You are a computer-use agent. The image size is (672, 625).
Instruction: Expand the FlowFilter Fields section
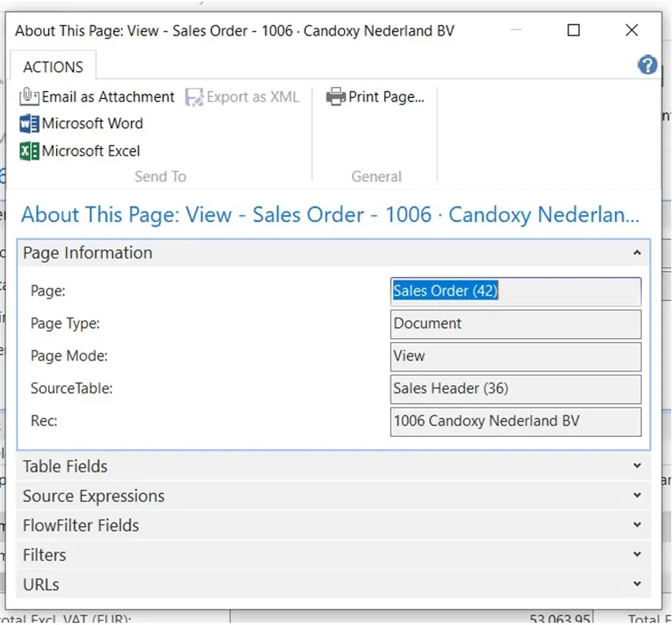tap(636, 525)
